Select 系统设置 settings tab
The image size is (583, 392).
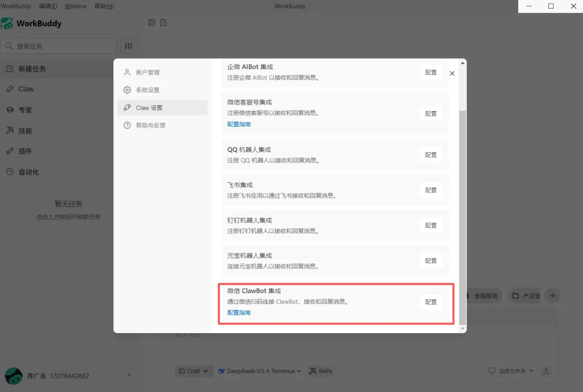pyautogui.click(x=162, y=90)
